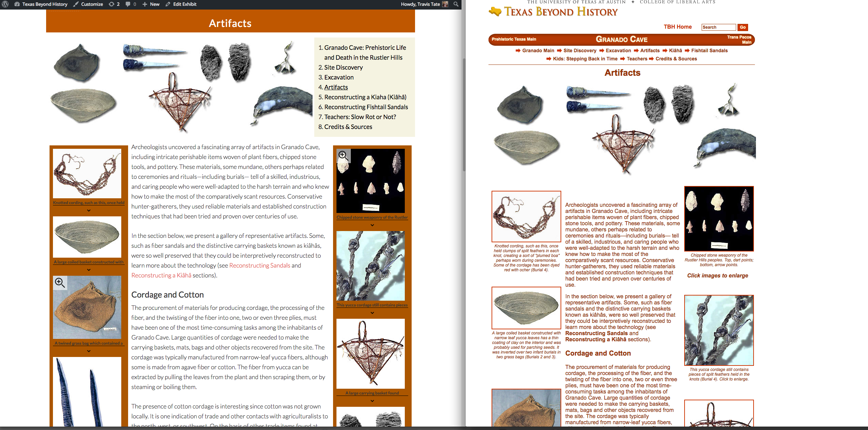Open the Howdy, Travis Tate account menu
The width and height of the screenshot is (868, 430).
[424, 4]
